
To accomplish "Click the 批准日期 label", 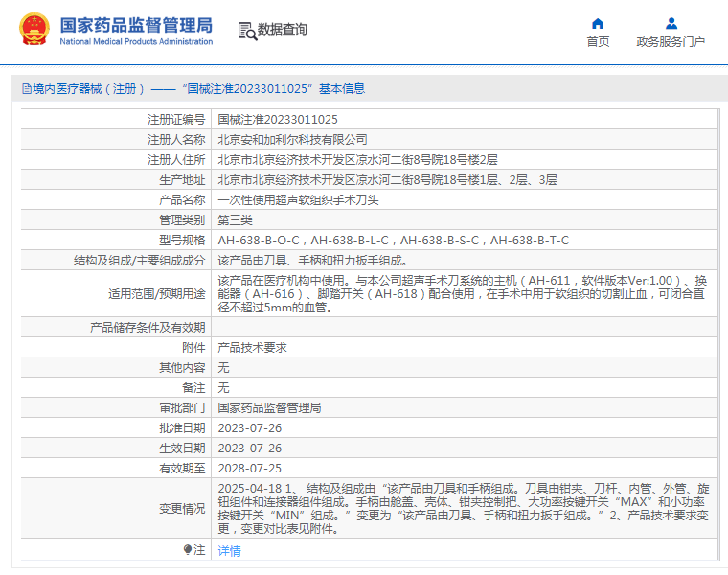I will click(182, 427).
